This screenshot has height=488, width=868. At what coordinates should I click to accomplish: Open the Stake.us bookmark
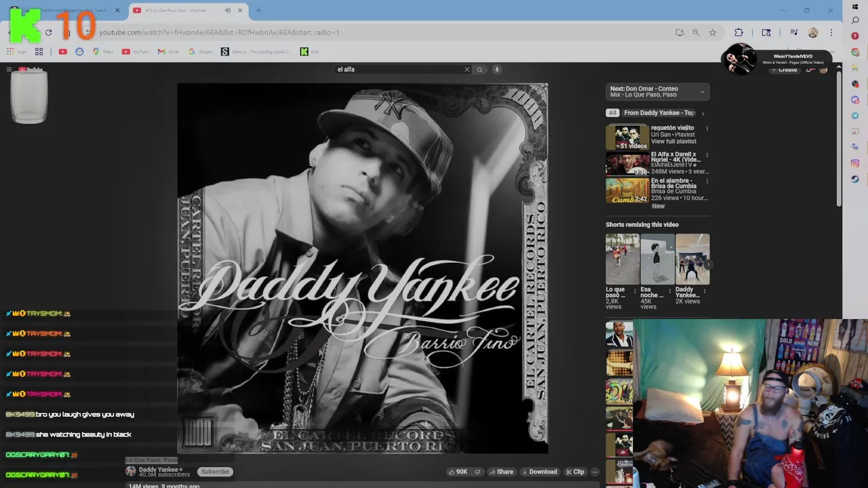256,52
